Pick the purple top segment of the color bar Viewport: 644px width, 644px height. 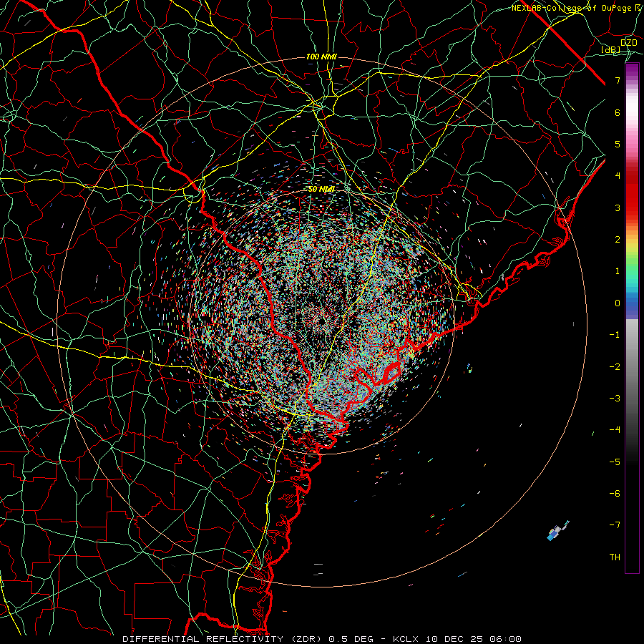coord(632,71)
